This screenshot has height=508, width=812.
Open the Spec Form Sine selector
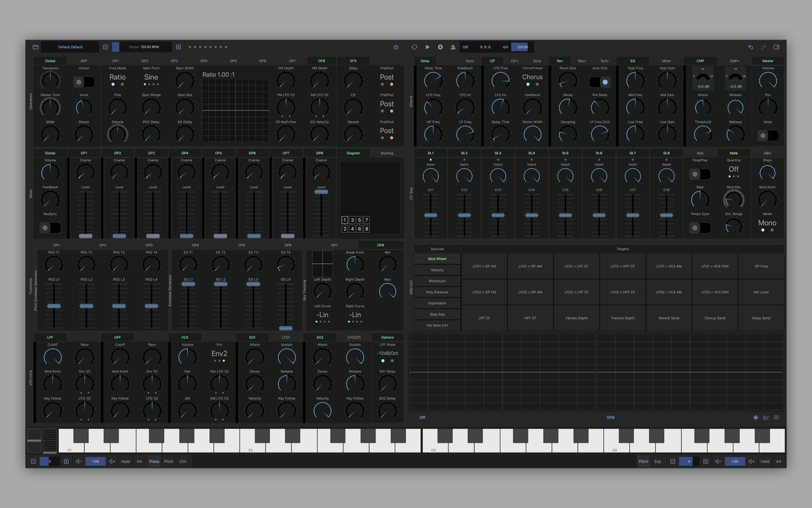[151, 77]
